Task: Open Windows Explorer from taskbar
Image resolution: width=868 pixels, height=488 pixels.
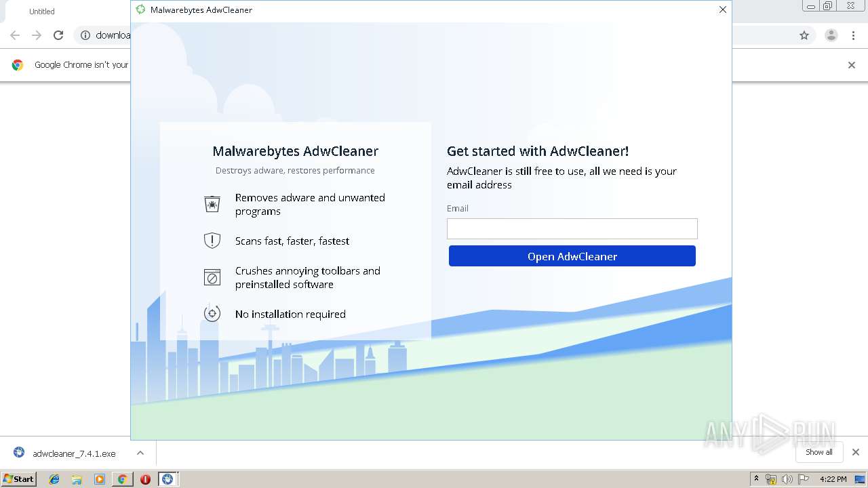Action: pos(77,479)
